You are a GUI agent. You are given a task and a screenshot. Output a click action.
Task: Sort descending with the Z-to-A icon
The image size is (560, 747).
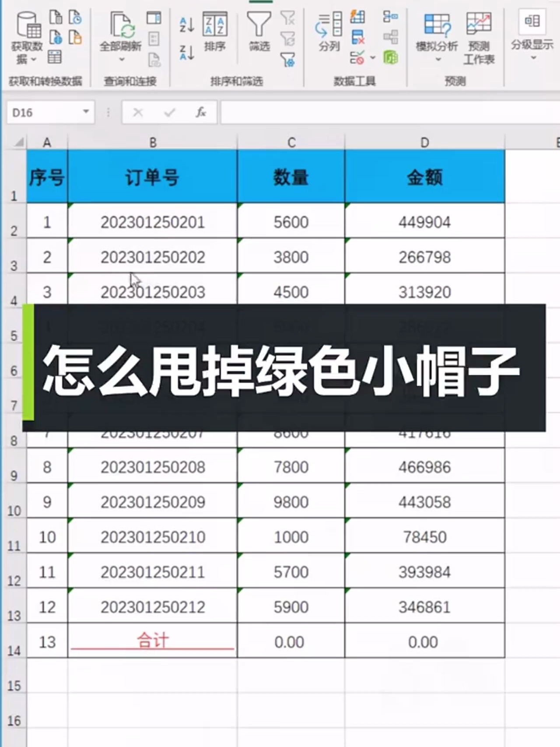click(x=187, y=53)
